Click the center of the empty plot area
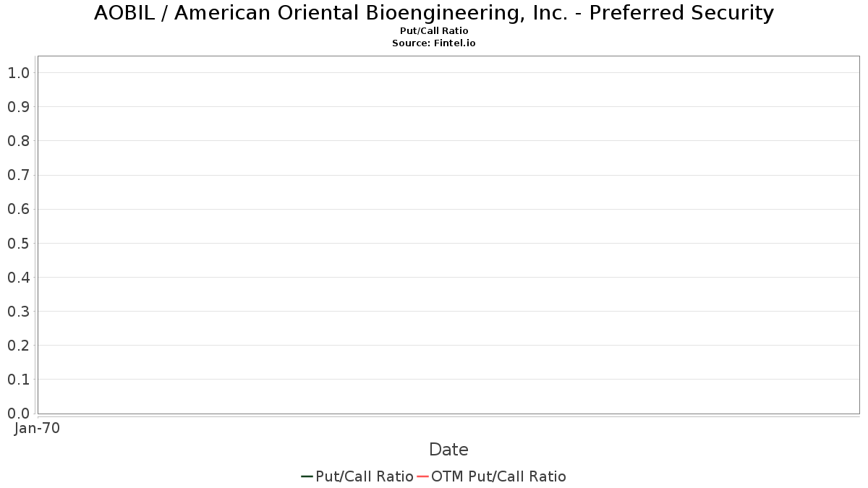This screenshot has width=868, height=488. coord(448,235)
